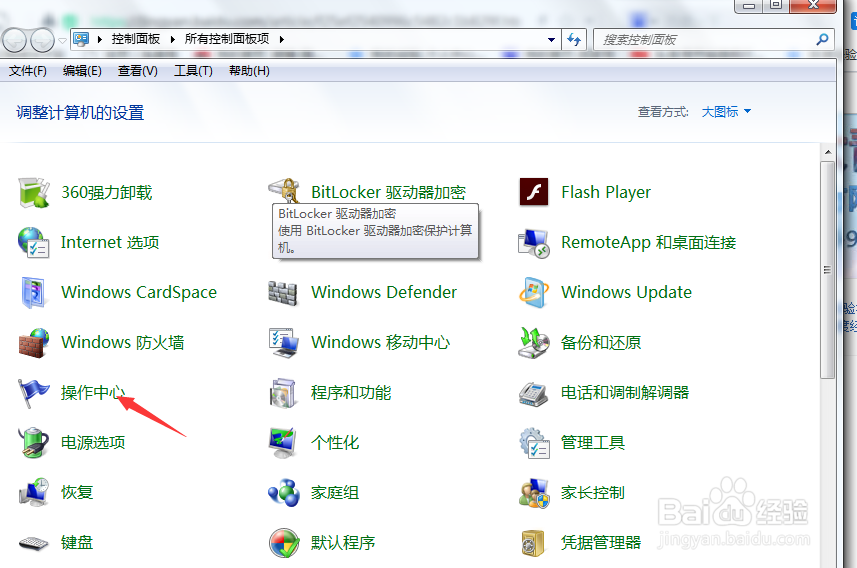
Task: Click the control panel icon in address bar
Action: (81, 39)
